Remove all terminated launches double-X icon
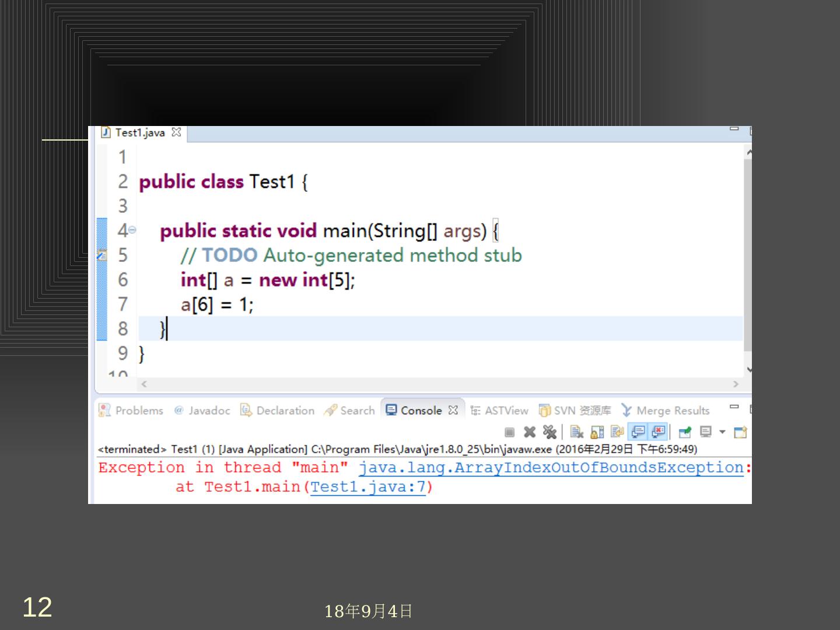 point(549,432)
